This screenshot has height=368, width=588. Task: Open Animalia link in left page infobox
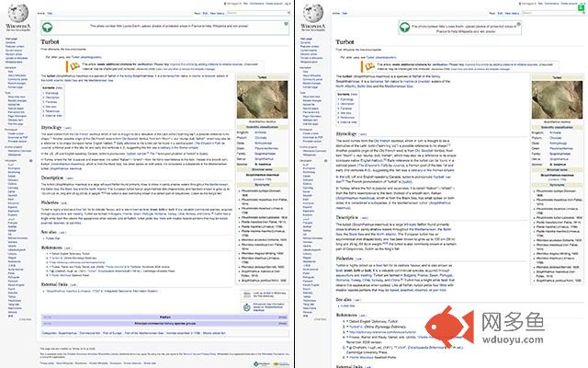(x=260, y=132)
